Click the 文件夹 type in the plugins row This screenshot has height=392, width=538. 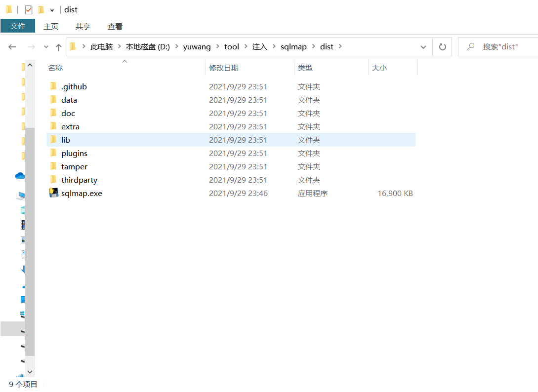309,154
